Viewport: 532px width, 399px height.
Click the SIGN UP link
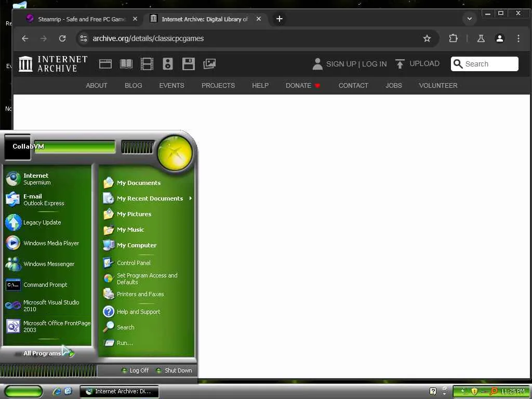click(341, 64)
